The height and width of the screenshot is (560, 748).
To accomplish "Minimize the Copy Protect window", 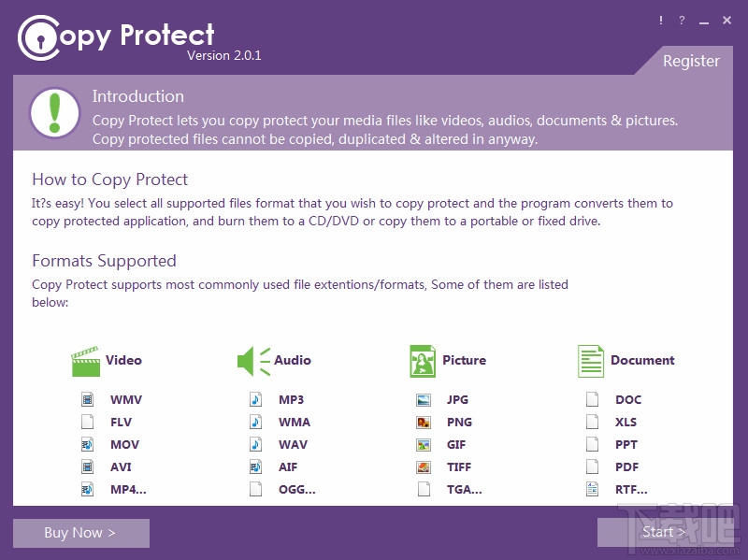I will 704,21.
